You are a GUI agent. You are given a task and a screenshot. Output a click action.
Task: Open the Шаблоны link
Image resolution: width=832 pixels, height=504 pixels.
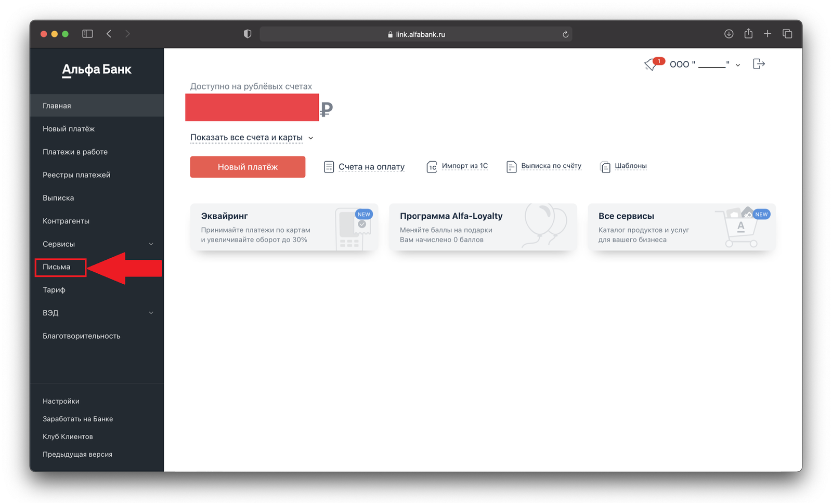631,166
